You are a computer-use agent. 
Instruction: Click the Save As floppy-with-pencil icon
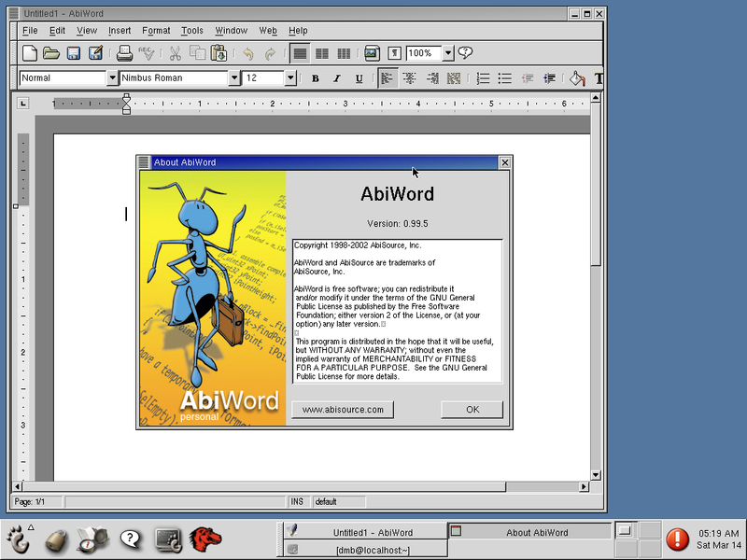tap(95, 53)
